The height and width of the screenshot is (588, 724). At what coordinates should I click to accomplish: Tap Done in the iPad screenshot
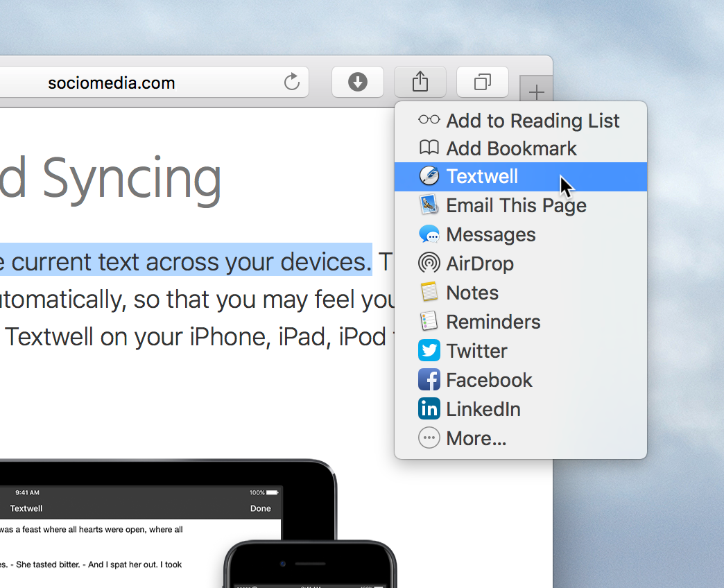(261, 508)
